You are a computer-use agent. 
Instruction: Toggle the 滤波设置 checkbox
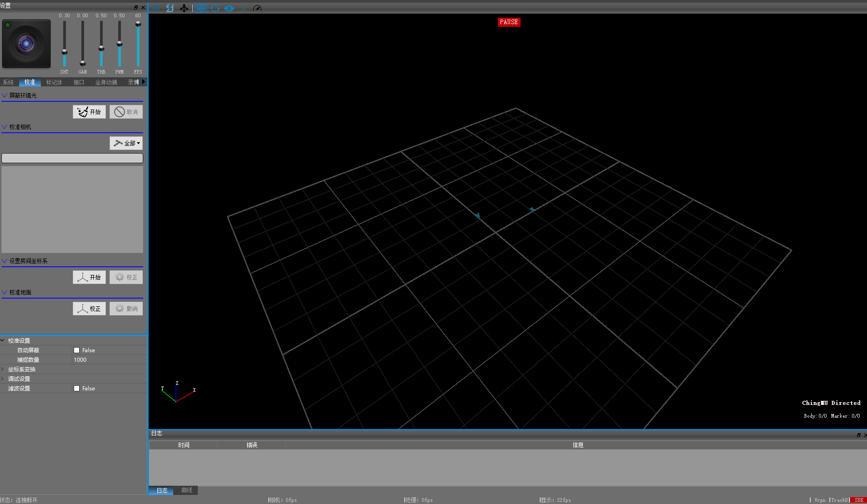[x=76, y=389]
